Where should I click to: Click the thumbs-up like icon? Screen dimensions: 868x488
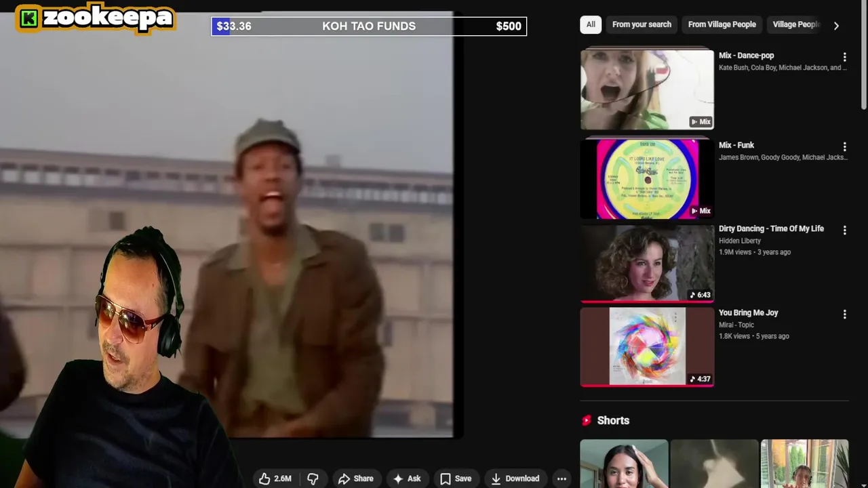point(264,479)
